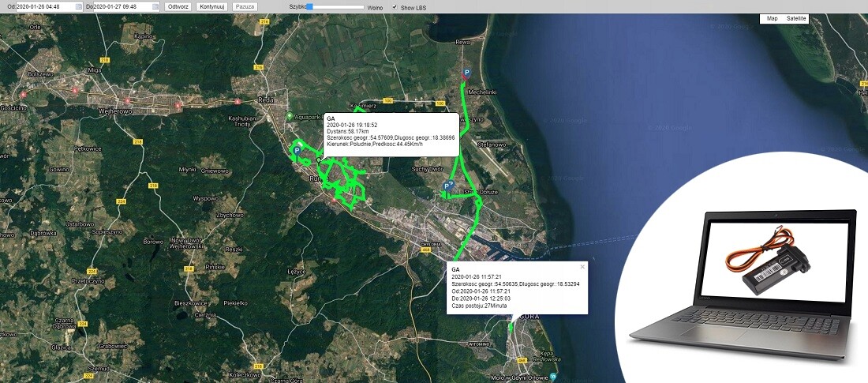Open calendar picker for the Od date
This screenshot has height=383, width=868.
click(x=78, y=6)
